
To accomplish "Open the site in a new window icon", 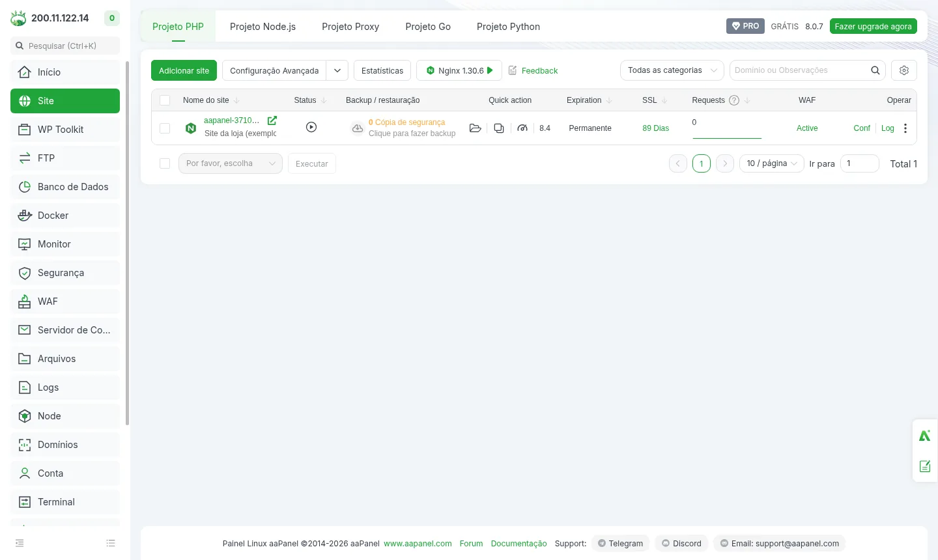I will (x=272, y=120).
